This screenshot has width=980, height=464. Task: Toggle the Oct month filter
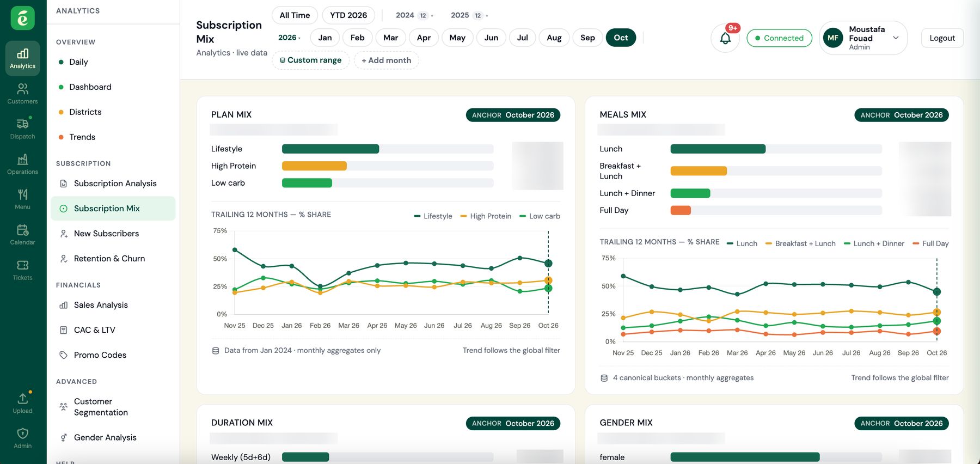621,38
